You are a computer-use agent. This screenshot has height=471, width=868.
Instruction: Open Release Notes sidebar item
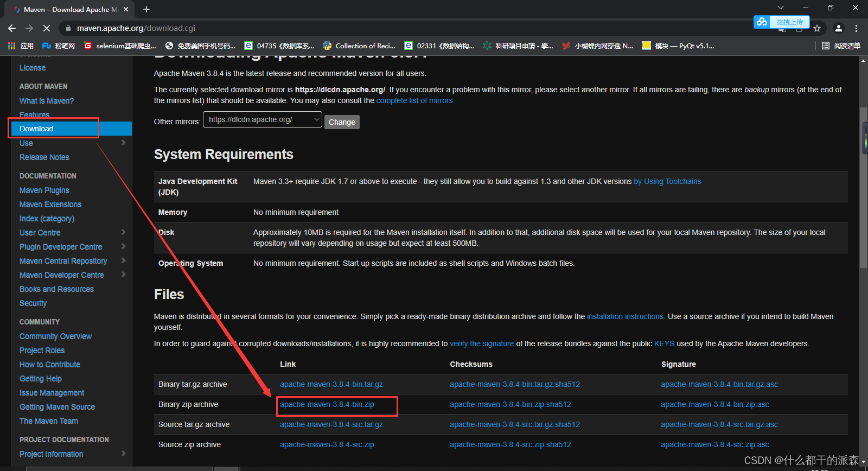coord(44,157)
